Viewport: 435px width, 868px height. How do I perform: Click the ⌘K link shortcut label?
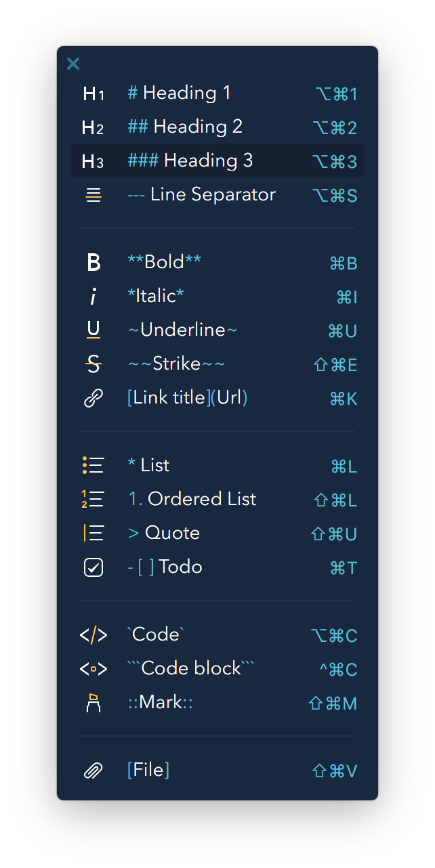coord(343,399)
